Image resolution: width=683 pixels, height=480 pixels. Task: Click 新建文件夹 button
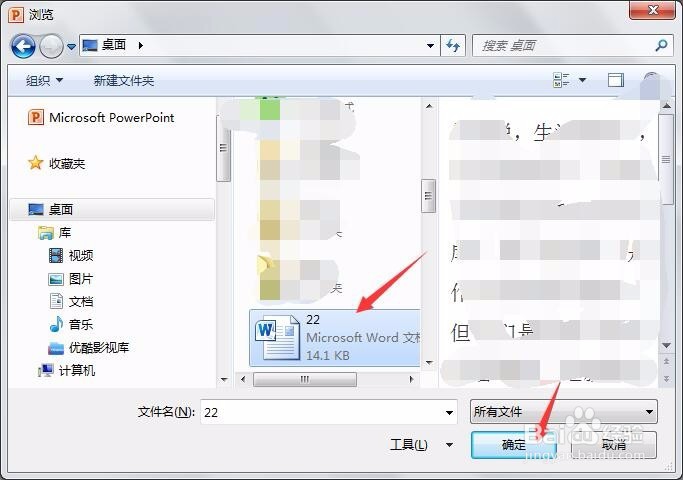pyautogui.click(x=124, y=81)
